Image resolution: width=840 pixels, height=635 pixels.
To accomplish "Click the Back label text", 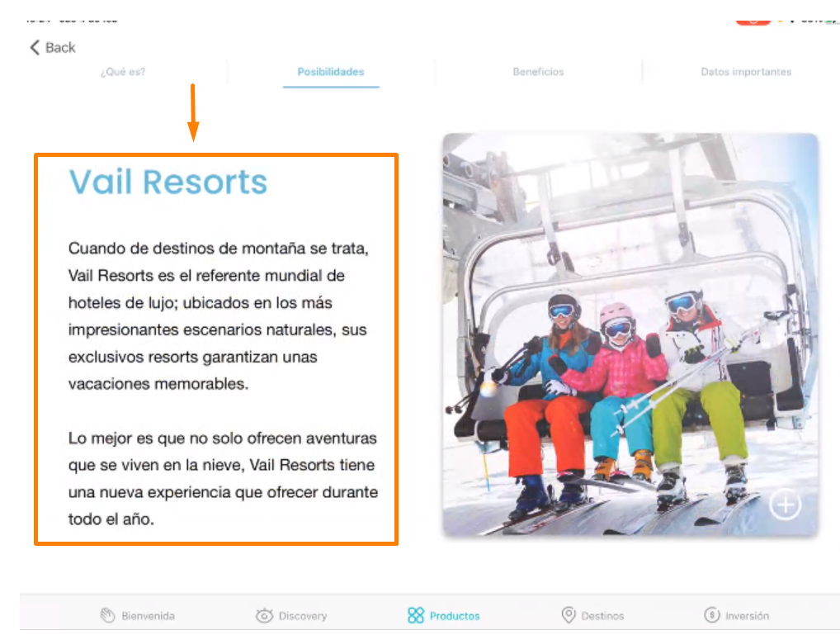I will [60, 48].
